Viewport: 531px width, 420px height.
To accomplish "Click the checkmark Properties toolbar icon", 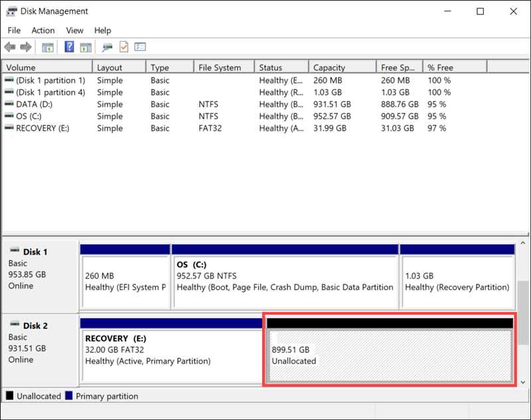I will coord(124,46).
